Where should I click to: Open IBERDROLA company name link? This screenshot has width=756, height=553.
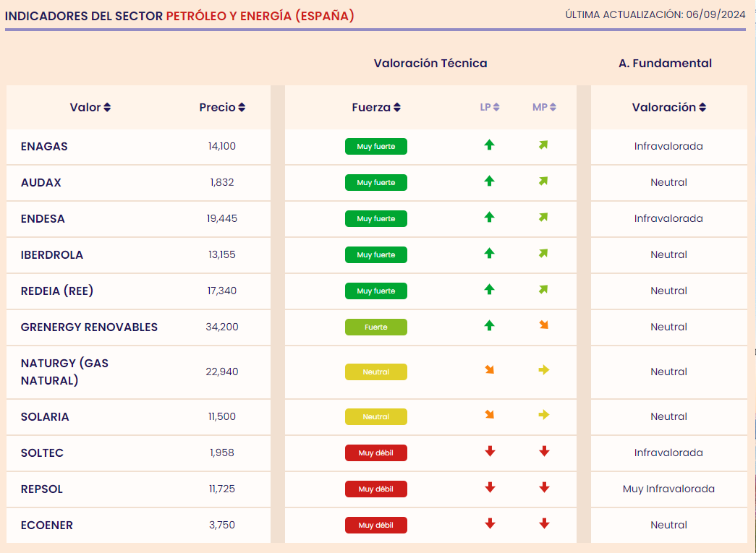(x=52, y=255)
